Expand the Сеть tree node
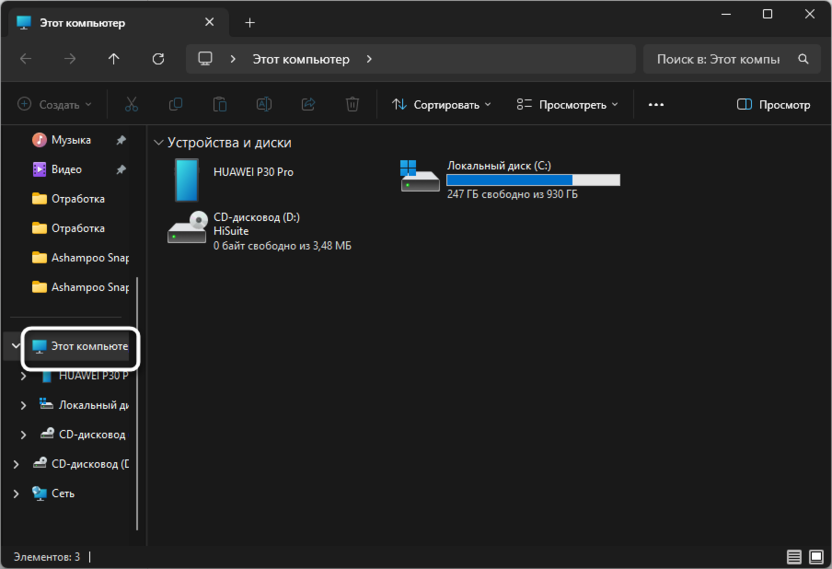This screenshot has width=832, height=569. pos(15,493)
